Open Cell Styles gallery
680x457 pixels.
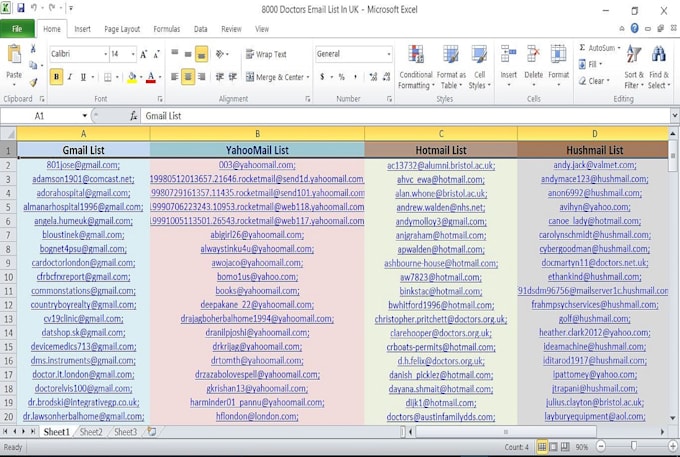pyautogui.click(x=479, y=67)
